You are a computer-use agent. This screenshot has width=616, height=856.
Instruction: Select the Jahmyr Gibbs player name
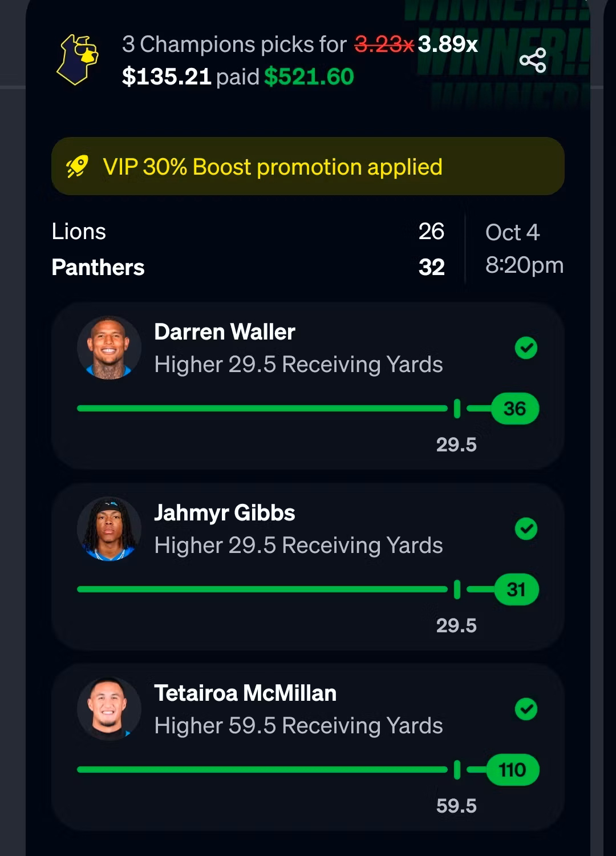[x=225, y=513]
